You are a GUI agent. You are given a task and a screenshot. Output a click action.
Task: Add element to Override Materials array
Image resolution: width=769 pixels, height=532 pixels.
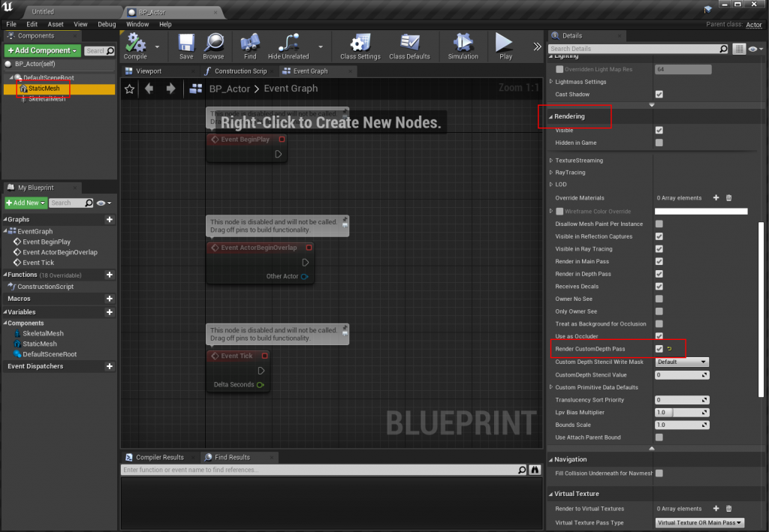716,198
